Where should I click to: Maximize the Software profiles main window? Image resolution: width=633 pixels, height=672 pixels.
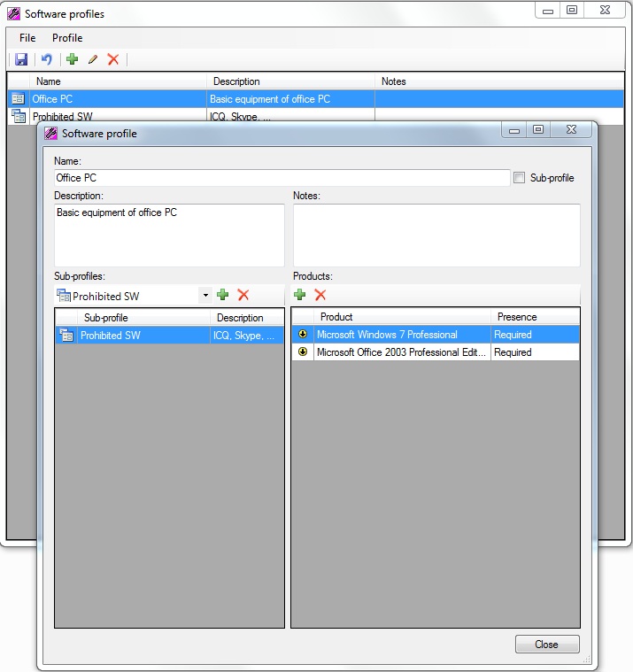pos(572,10)
